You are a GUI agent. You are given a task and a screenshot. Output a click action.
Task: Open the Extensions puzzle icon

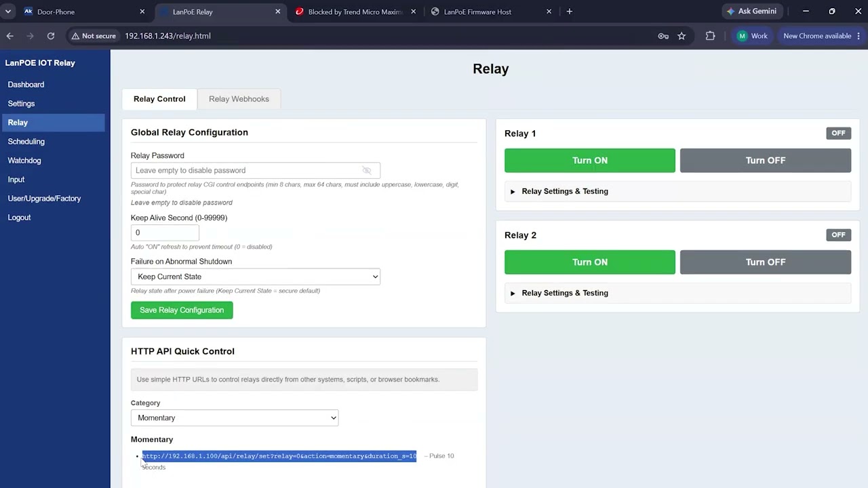coord(710,36)
